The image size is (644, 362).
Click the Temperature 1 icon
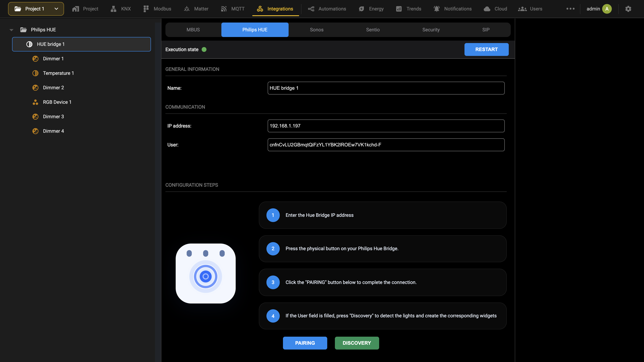[x=35, y=73]
